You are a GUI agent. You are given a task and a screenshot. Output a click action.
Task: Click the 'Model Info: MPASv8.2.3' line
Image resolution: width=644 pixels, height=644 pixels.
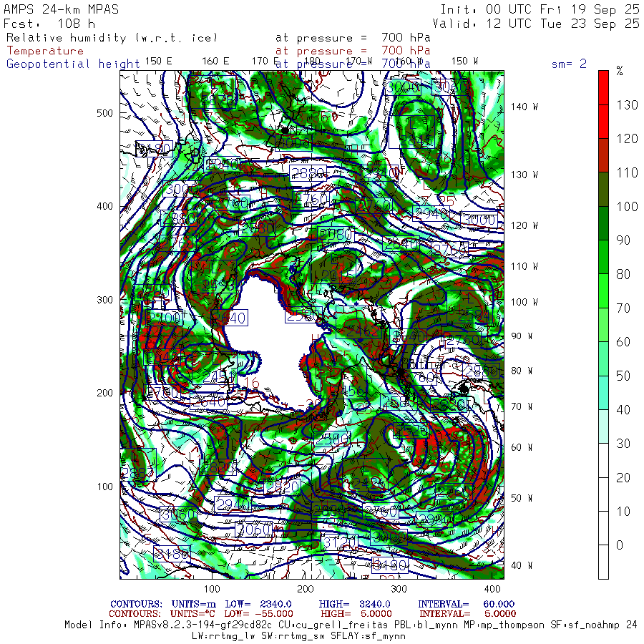(351, 625)
